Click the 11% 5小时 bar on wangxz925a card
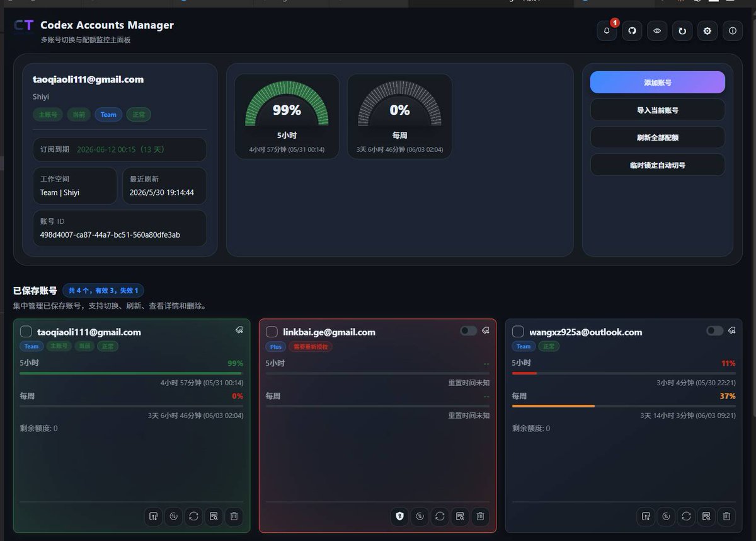756x541 pixels. [624, 373]
